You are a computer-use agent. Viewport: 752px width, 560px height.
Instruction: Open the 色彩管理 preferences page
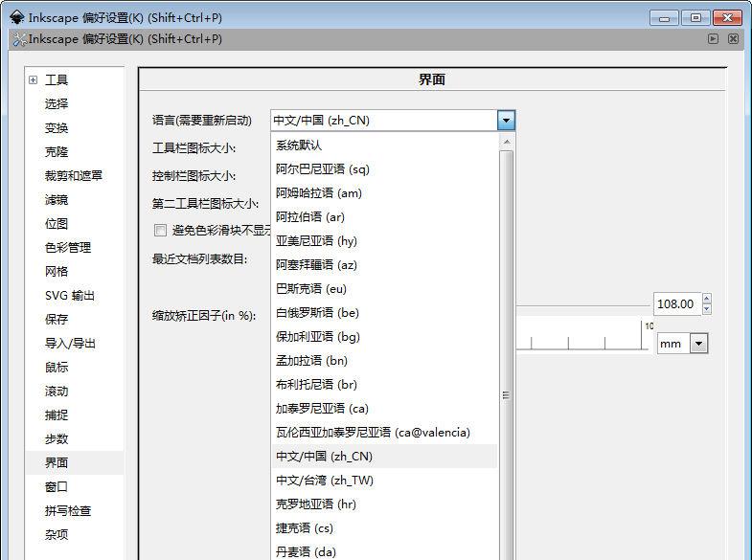tap(68, 248)
